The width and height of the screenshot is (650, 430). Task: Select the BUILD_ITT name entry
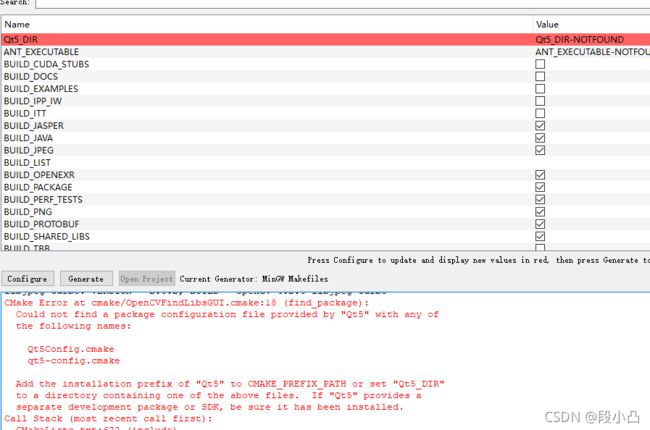25,114
